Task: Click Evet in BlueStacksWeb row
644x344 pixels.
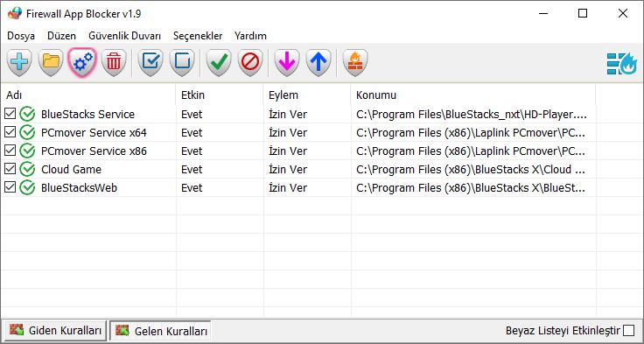Action: coord(192,188)
